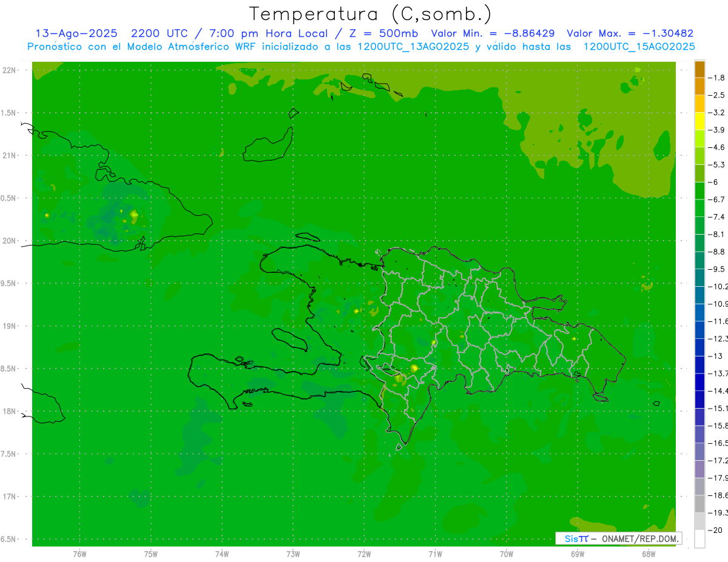Click the yellow swatch between -3.2 and -3.9
This screenshot has height=562, width=728.
[699, 121]
